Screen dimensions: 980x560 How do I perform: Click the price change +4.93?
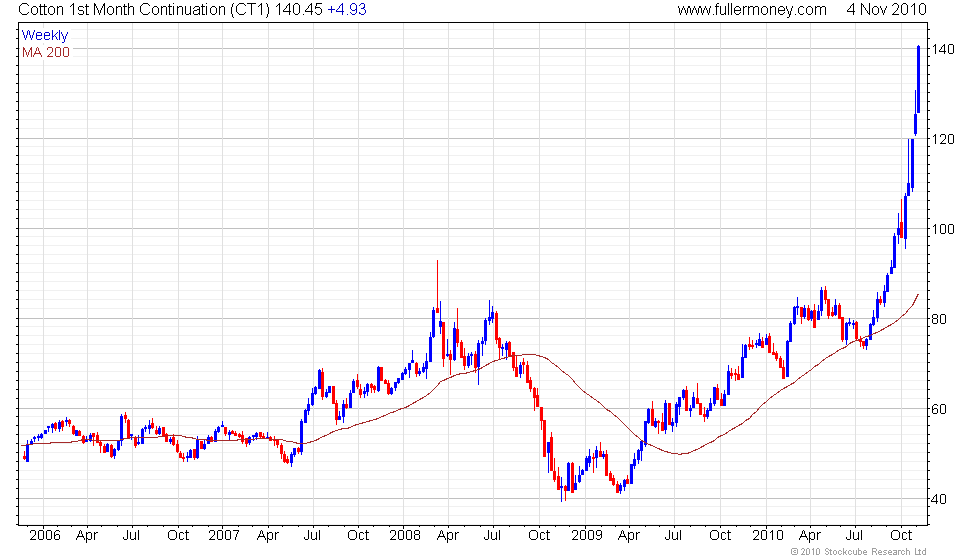pos(347,9)
